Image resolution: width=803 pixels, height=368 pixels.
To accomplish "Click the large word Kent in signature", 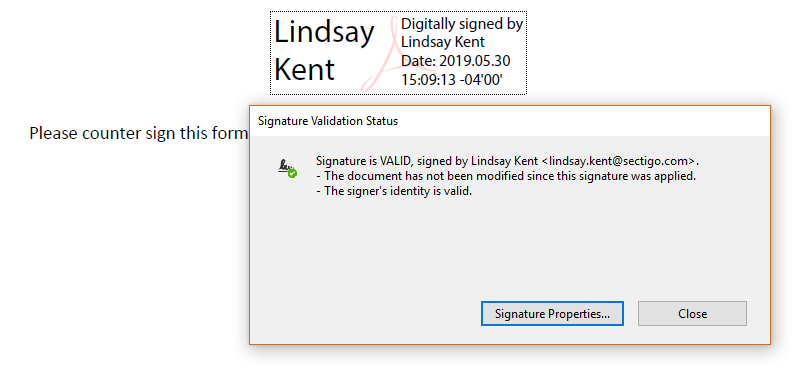I will [x=304, y=69].
